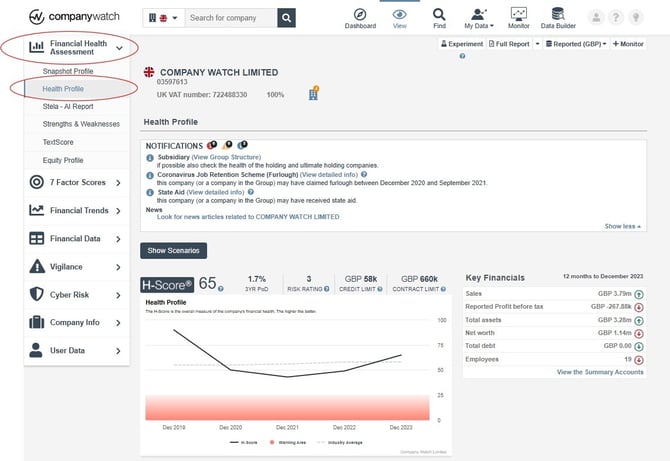Click the Show Scenarios button

pos(173,251)
